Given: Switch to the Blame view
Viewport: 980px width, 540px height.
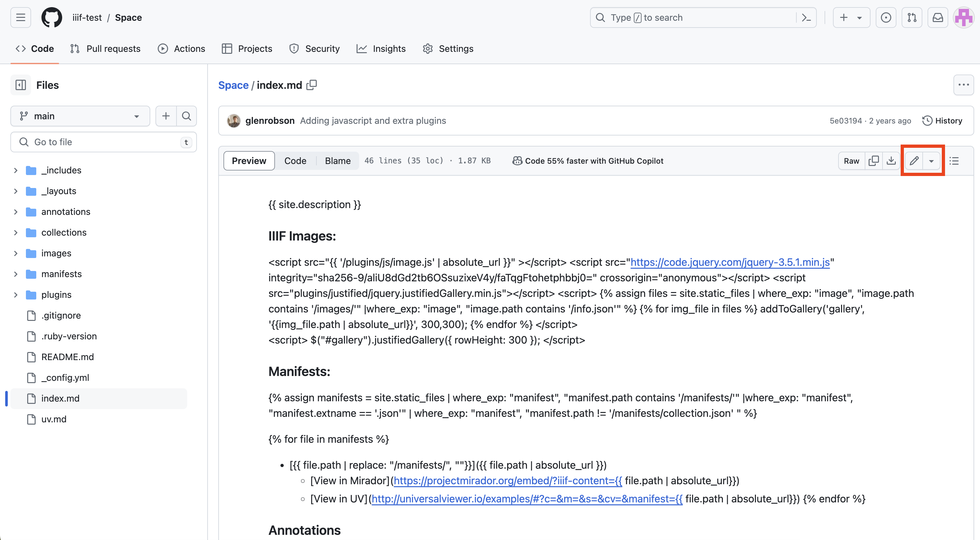Looking at the screenshot, I should 338,161.
